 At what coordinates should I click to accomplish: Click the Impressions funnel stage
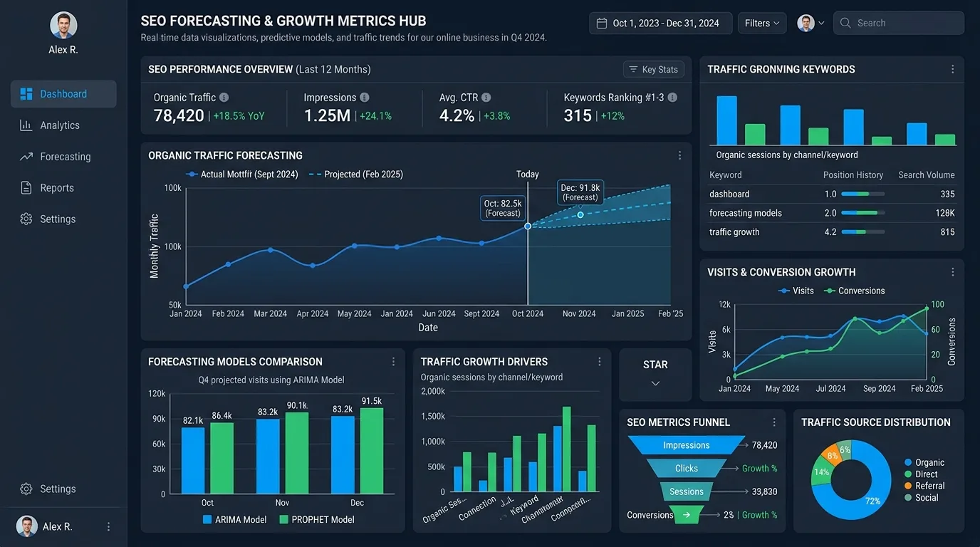(x=687, y=445)
